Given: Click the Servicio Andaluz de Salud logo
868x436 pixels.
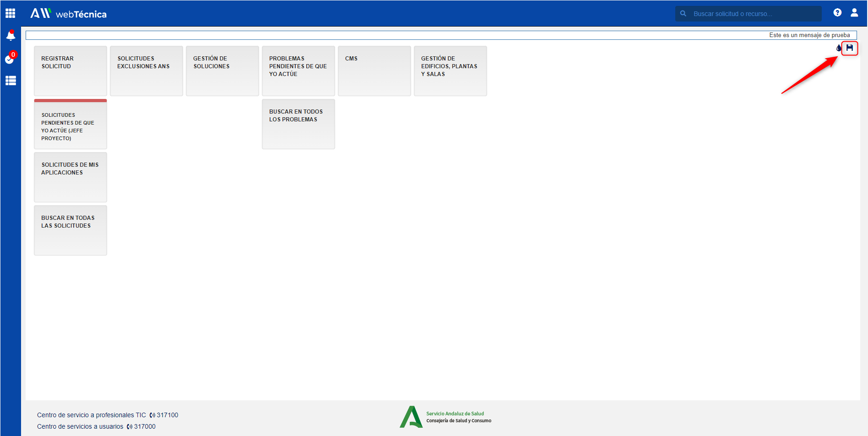Looking at the screenshot, I should click(445, 417).
